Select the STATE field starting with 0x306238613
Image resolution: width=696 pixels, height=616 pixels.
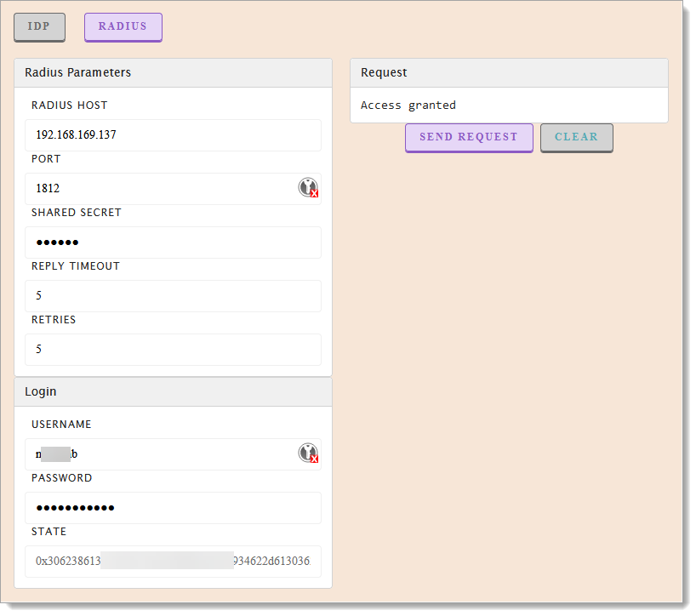coord(173,562)
